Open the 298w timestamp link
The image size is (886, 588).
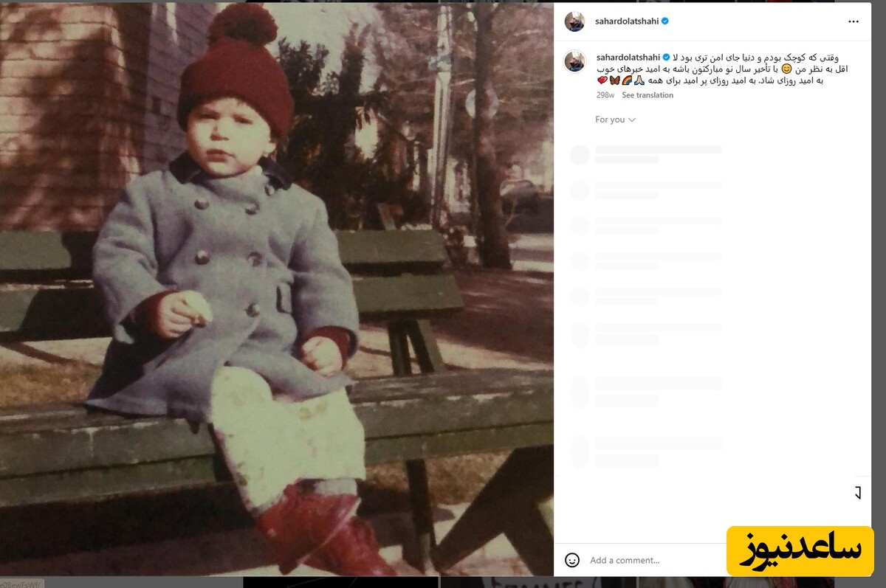[x=605, y=95]
